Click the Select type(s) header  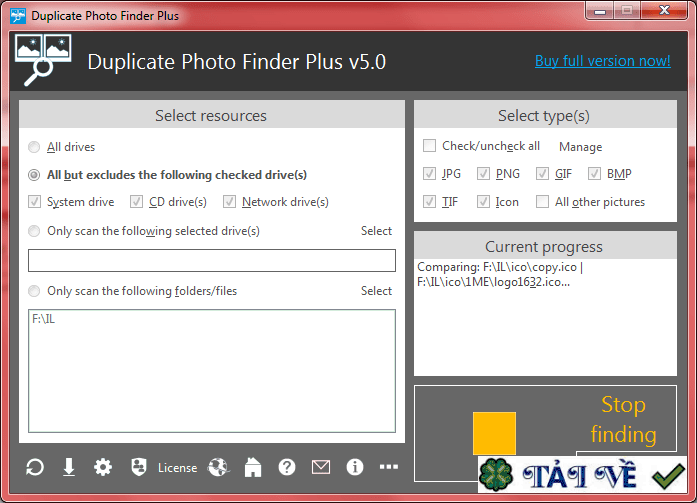click(545, 116)
